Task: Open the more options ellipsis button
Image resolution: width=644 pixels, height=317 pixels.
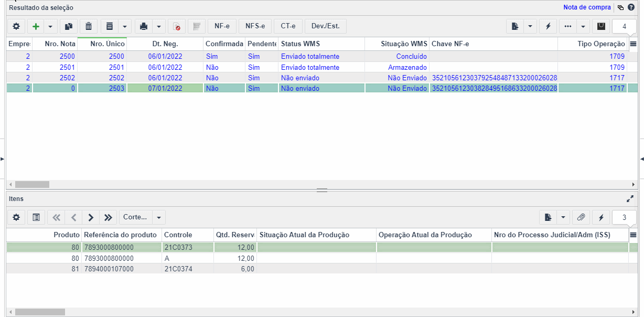Action: coord(568,26)
